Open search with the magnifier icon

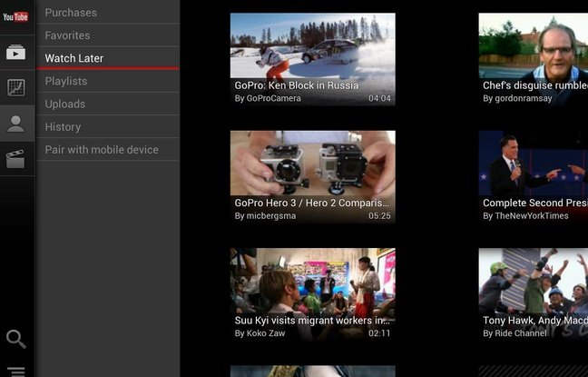click(16, 339)
